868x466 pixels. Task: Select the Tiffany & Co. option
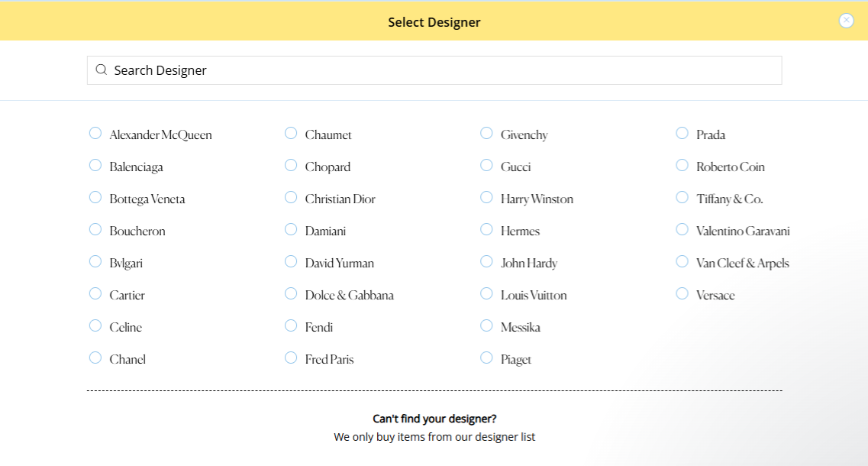tap(682, 196)
